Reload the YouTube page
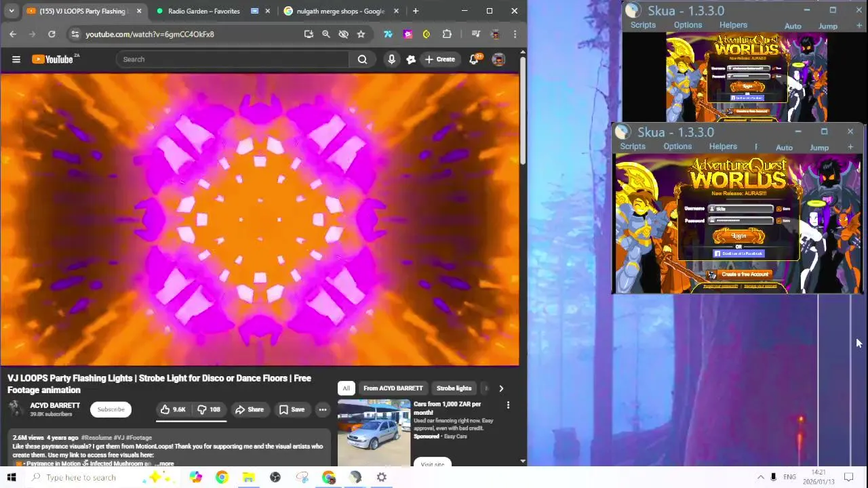Screen dimensions: 868x488 52,34
